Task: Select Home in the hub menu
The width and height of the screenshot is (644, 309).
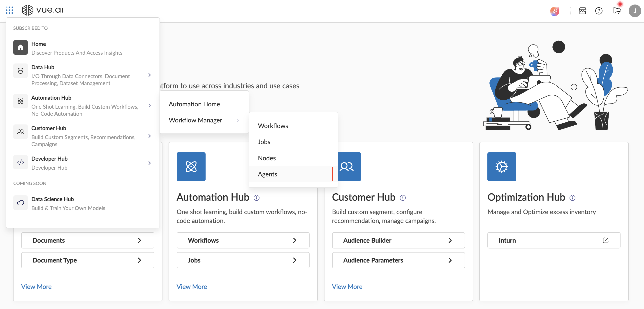Action: pos(39,44)
